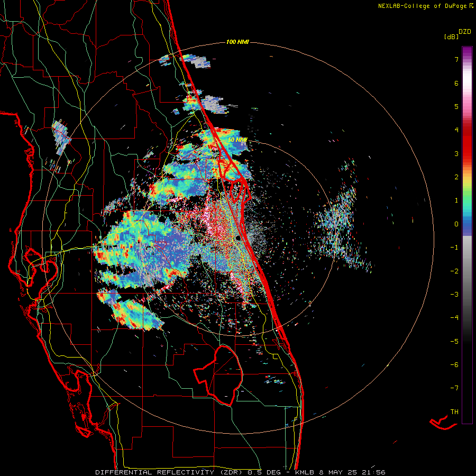This screenshot has height=476, width=476.
Task: Click the -7 value on color scale
Action: (454, 388)
